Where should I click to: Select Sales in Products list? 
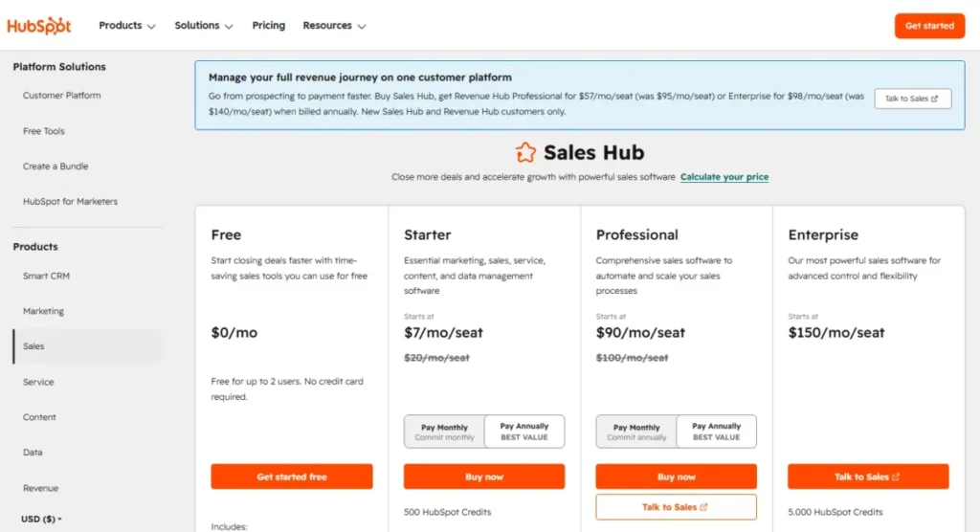[87, 346]
